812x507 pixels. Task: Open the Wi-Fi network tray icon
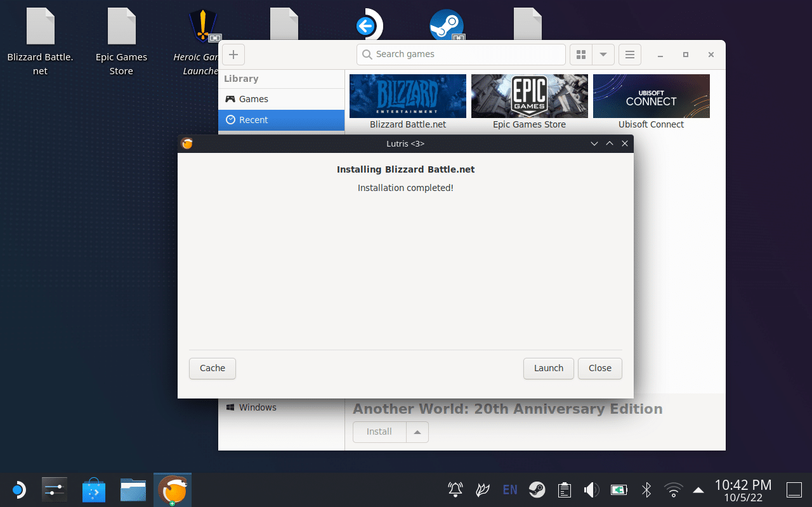click(673, 490)
